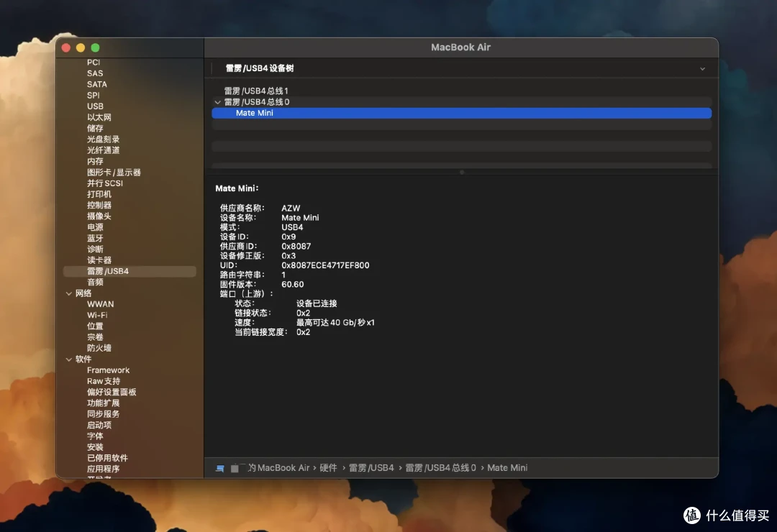Click the UID value 0x8087ECE4717EF800
Viewport: 777px width, 532px height.
pyautogui.click(x=325, y=265)
